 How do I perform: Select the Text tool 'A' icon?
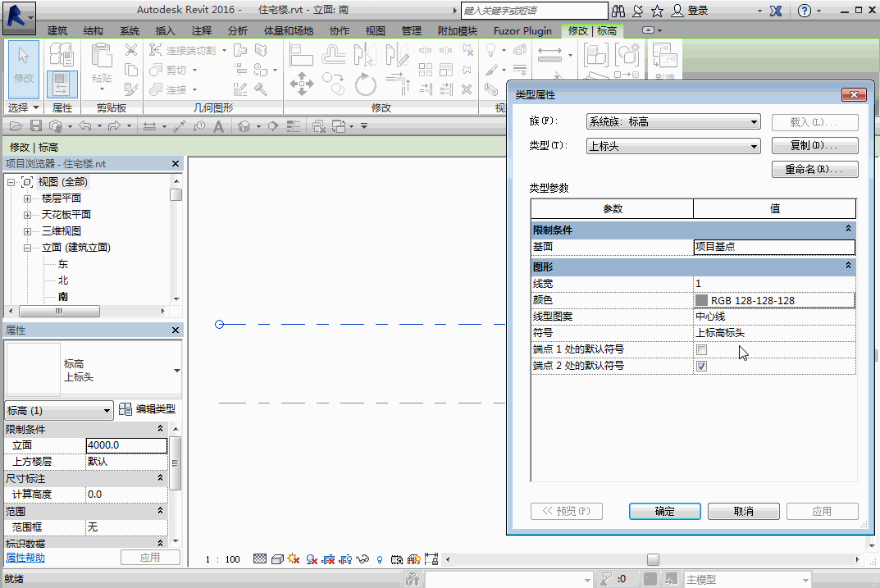point(219,126)
